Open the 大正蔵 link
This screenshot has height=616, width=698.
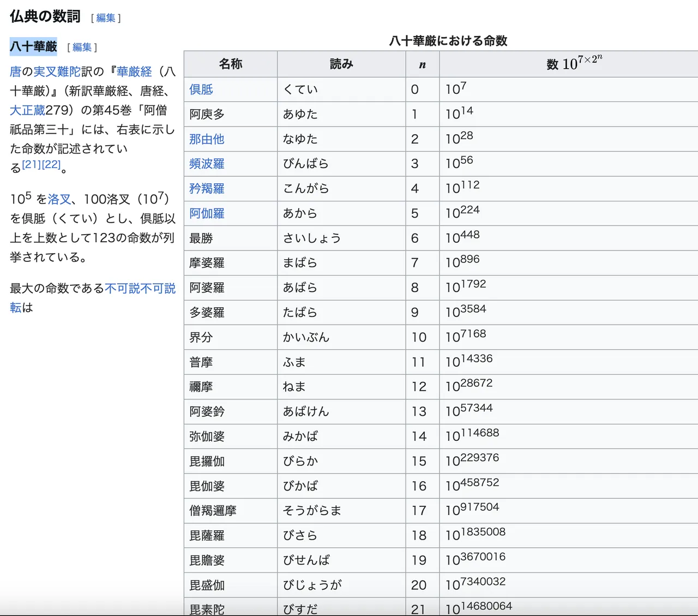click(x=27, y=110)
